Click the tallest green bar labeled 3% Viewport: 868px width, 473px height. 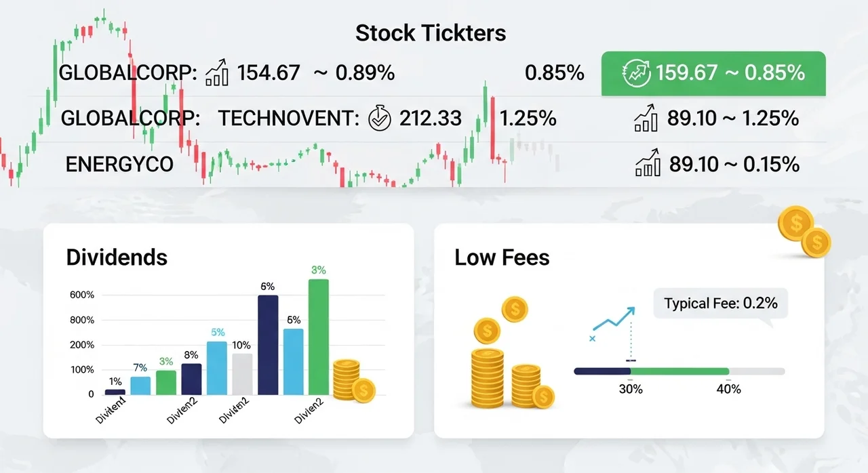click(x=319, y=337)
